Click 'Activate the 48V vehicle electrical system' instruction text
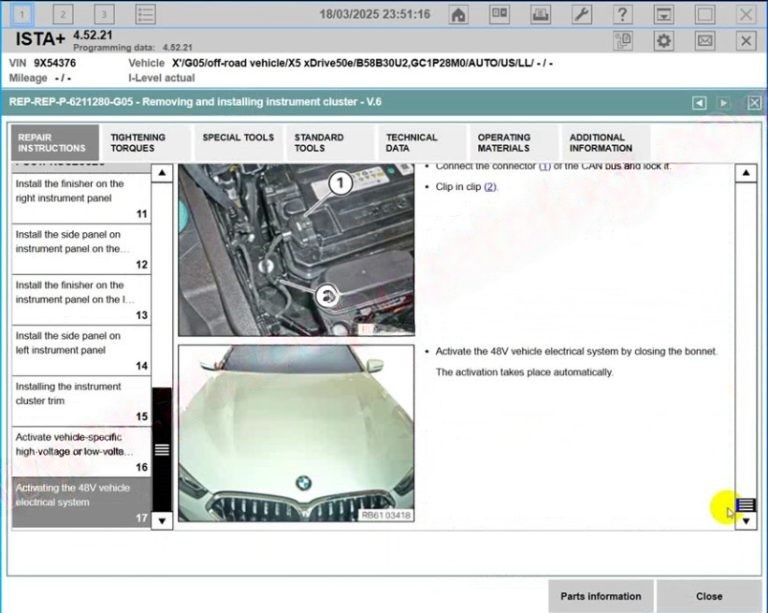The width and height of the screenshot is (768, 613). [576, 352]
